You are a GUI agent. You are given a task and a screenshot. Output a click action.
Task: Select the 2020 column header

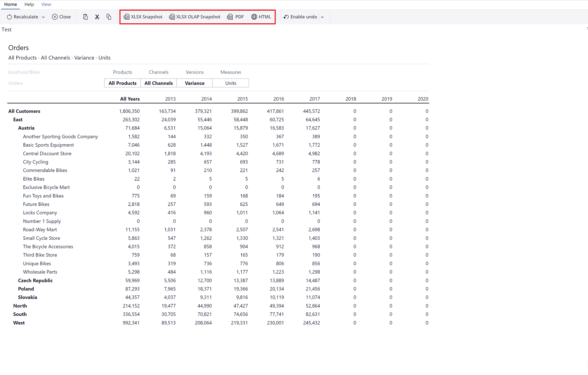(423, 99)
